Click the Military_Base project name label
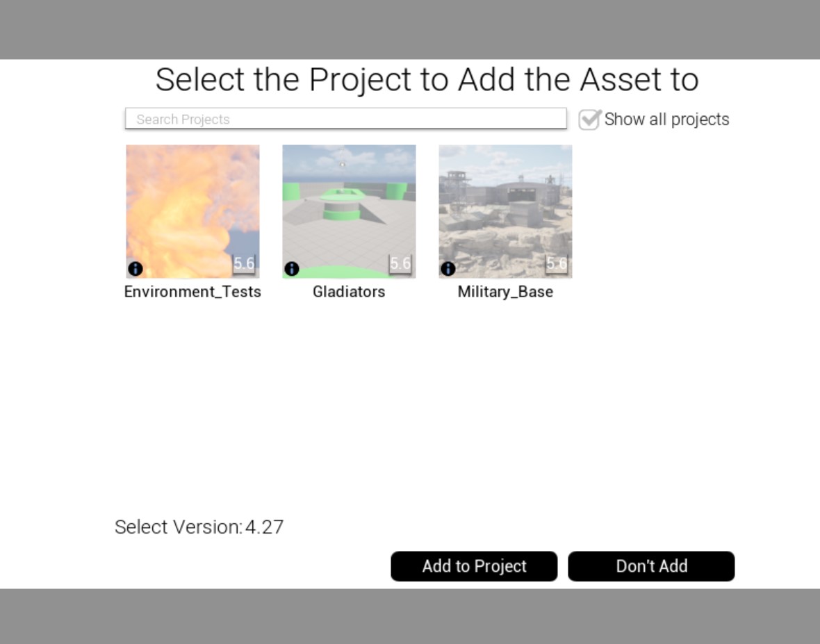 [505, 292]
